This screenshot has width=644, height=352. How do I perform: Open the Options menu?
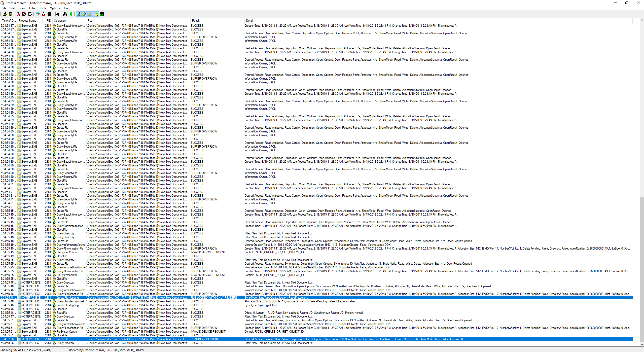(x=55, y=8)
